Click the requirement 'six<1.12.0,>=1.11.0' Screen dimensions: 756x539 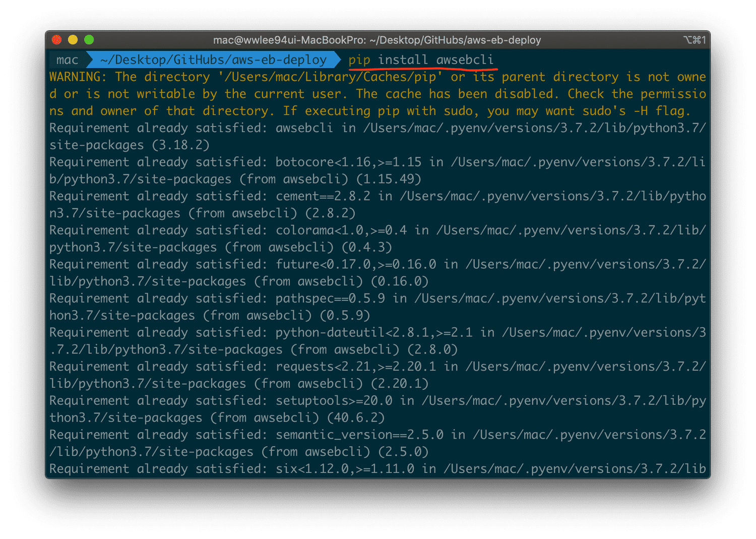[x=345, y=469]
